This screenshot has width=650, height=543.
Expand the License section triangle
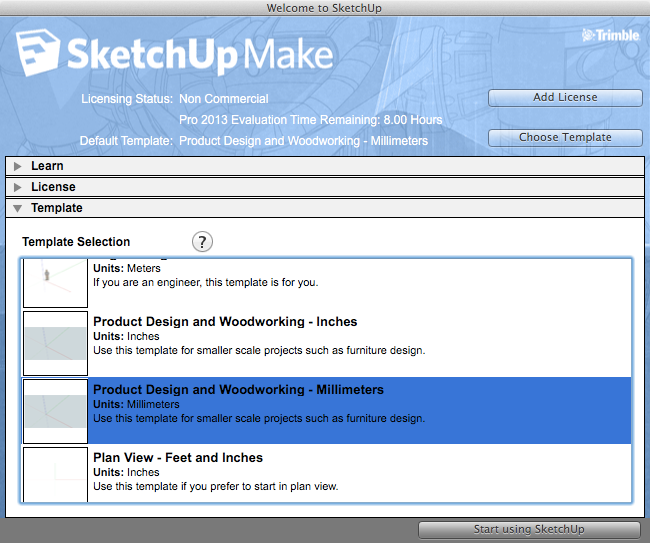click(17, 187)
